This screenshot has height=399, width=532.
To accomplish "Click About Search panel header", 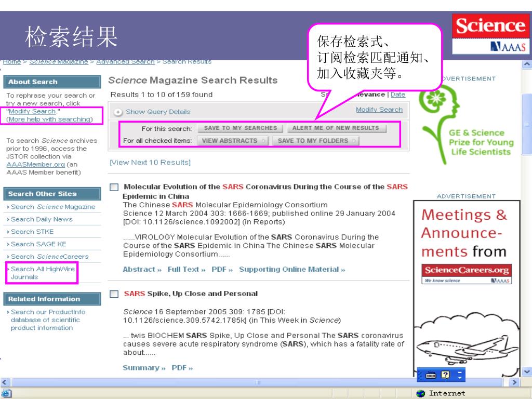I will pos(52,82).
